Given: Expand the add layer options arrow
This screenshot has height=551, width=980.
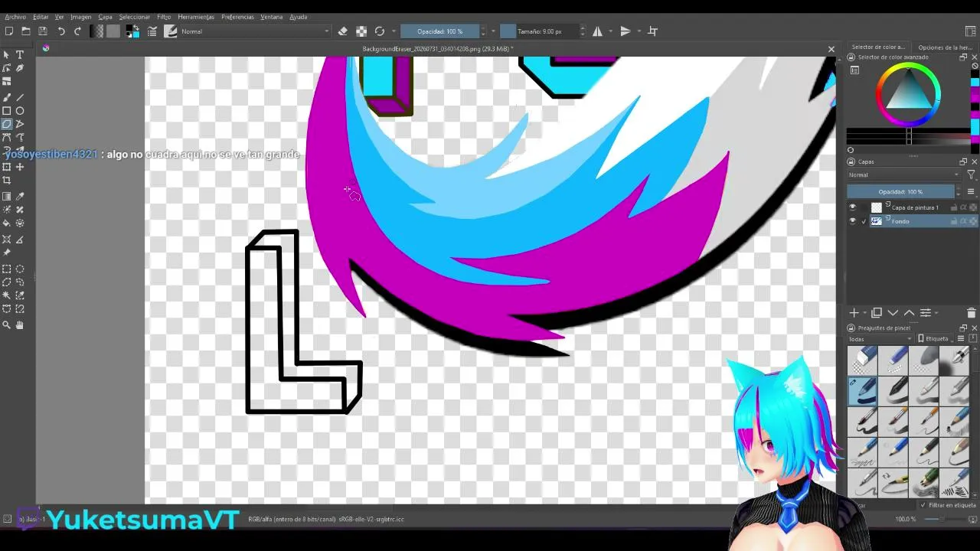Looking at the screenshot, I should (865, 313).
